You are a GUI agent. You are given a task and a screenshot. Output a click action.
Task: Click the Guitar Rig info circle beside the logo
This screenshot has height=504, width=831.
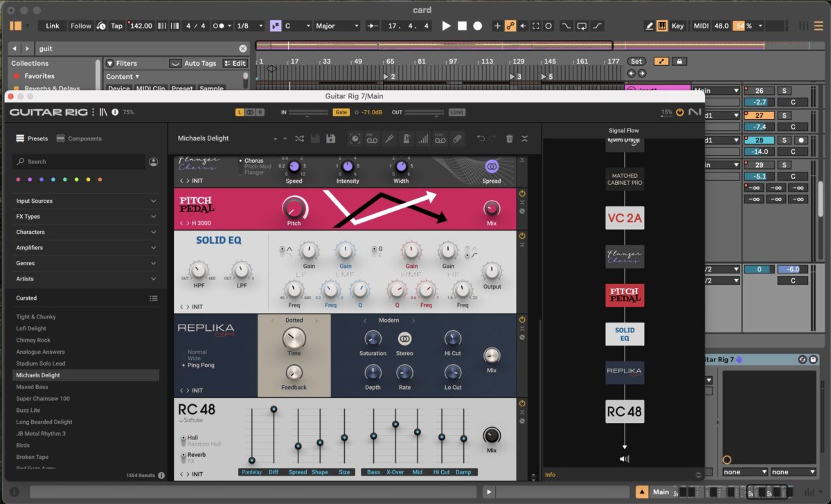pyautogui.click(x=115, y=111)
